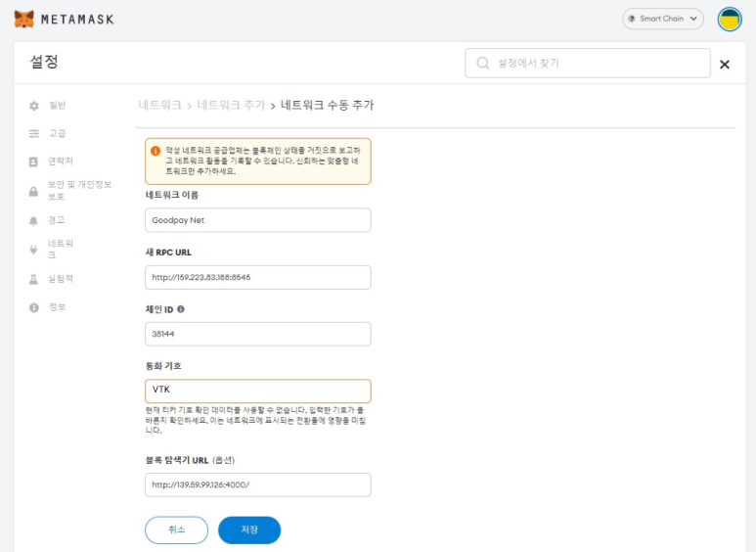Viewport: 756px width, 552px height.
Task: Click the Experimental flask icon
Action: coord(34,279)
